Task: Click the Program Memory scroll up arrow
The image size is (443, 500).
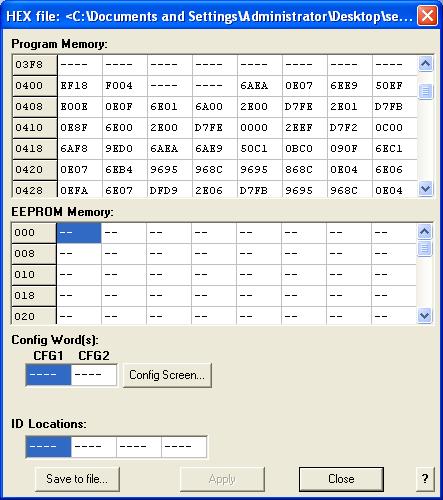Action: pyautogui.click(x=425, y=64)
